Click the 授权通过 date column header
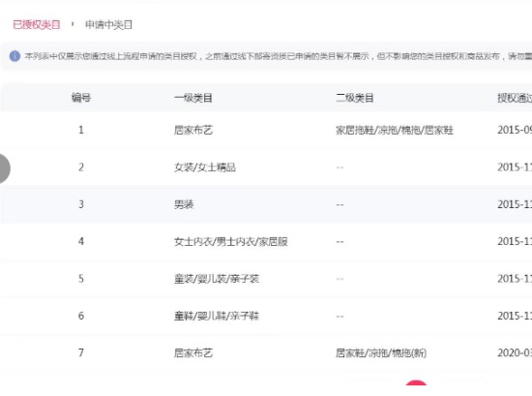The height and width of the screenshot is (396, 532). click(x=515, y=98)
